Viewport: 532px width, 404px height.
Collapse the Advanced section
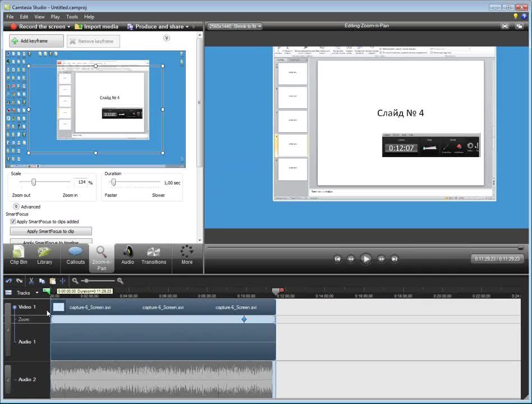point(16,206)
